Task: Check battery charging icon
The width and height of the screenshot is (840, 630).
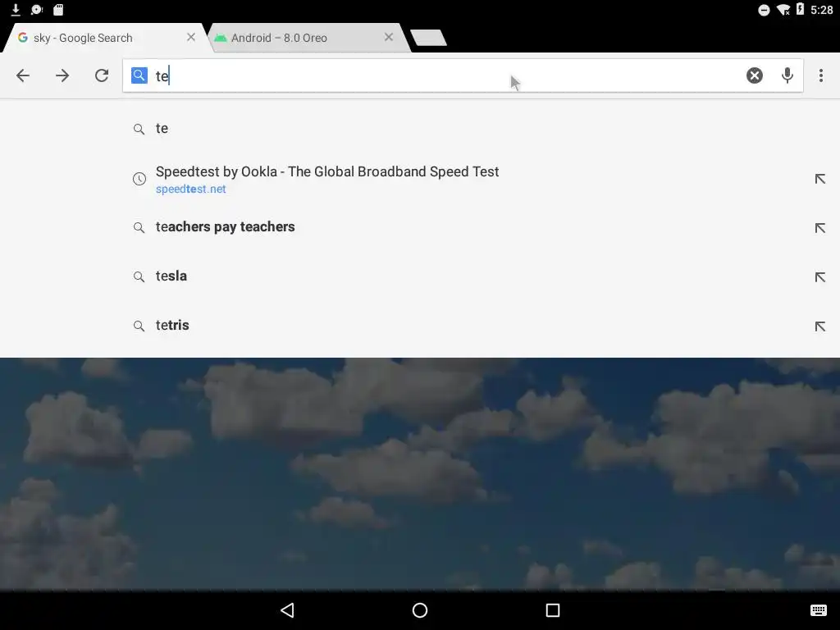Action: point(800,9)
